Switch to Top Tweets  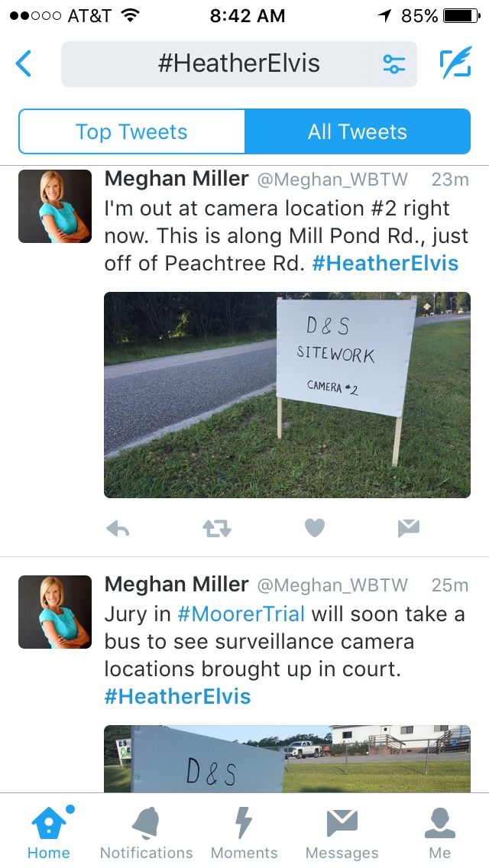pyautogui.click(x=132, y=131)
